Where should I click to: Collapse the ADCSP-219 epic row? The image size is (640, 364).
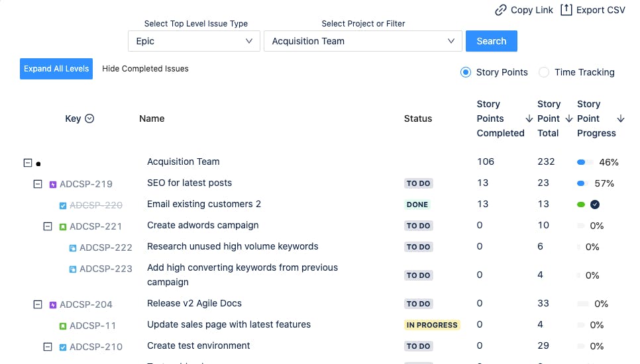(38, 184)
